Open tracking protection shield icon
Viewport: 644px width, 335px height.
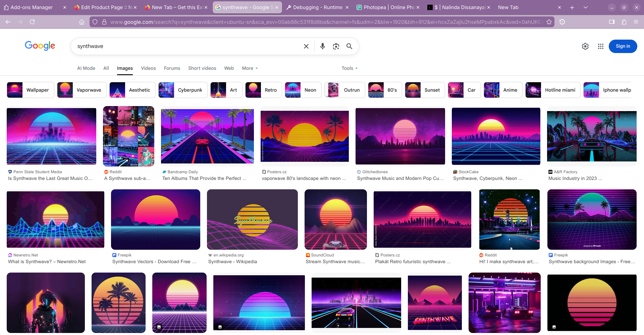[95, 22]
